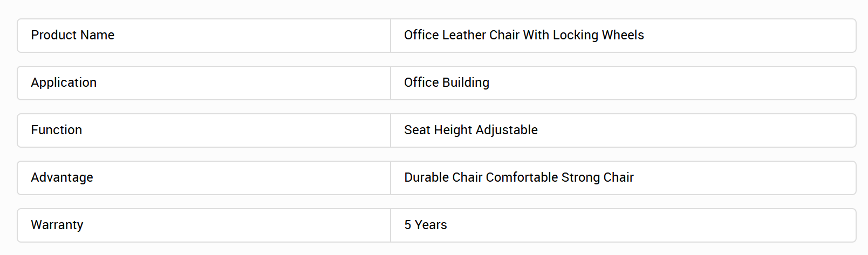Click the word Adjustable in function value

(507, 130)
